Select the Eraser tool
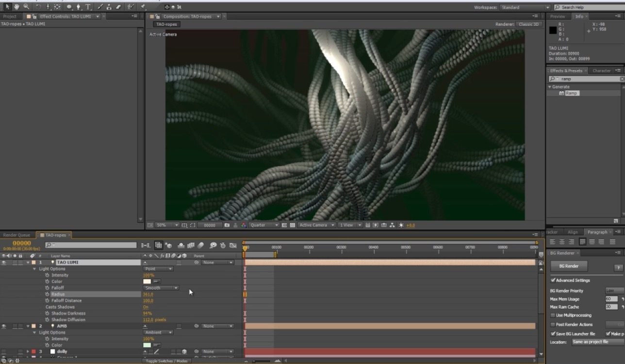Viewport: 625px width, 364px height. (118, 7)
